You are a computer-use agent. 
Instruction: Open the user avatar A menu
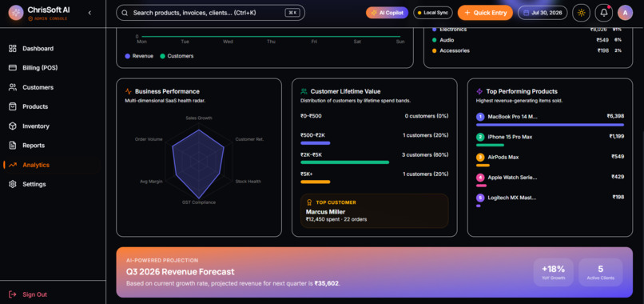[625, 13]
